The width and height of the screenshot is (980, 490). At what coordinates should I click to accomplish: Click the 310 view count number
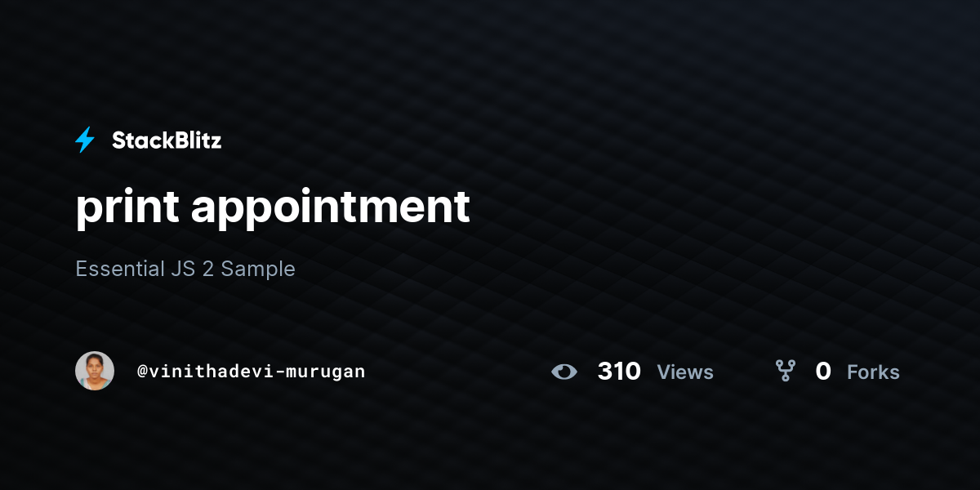coord(619,372)
